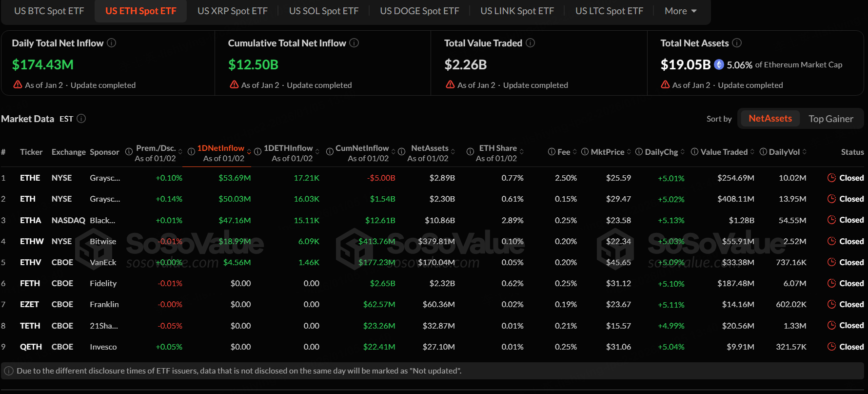Toggle sort arrows on DailyVol column
868x394 pixels.
click(x=805, y=152)
